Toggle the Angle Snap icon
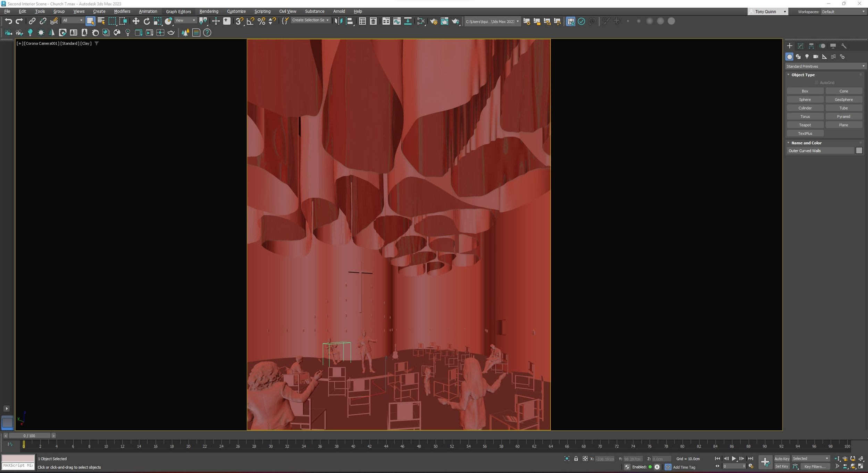 (250, 21)
